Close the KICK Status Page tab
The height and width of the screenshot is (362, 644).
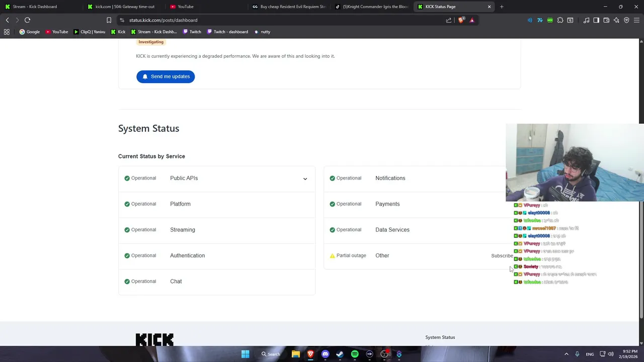[x=489, y=7]
